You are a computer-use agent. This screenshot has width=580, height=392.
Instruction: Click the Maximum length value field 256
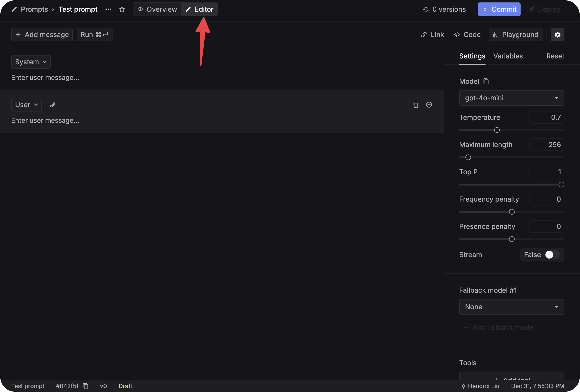click(x=547, y=144)
